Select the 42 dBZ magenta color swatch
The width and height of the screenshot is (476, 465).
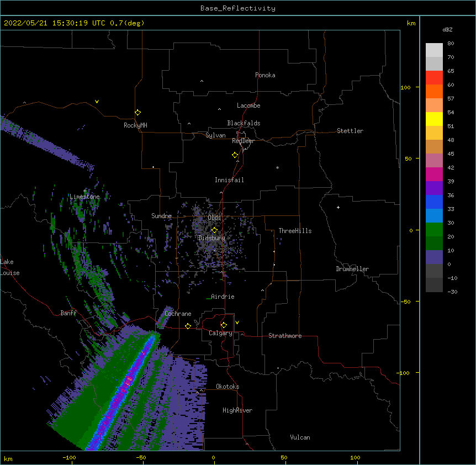(434, 174)
